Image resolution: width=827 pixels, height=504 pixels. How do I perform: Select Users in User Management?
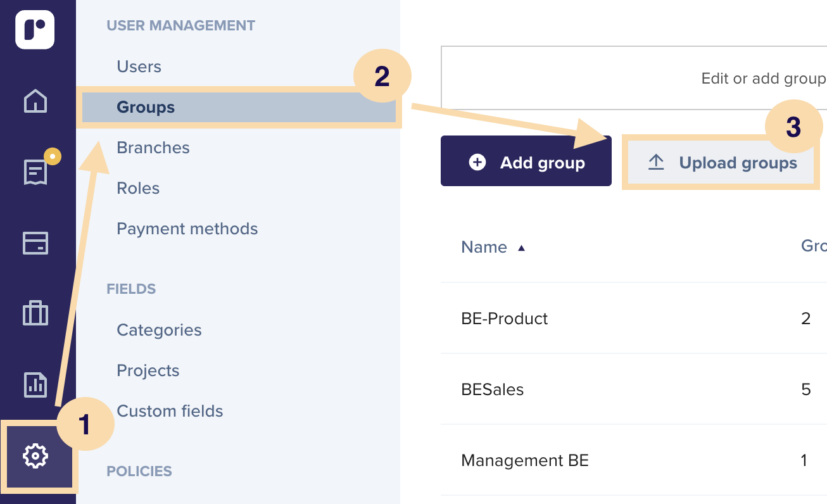[x=139, y=66]
